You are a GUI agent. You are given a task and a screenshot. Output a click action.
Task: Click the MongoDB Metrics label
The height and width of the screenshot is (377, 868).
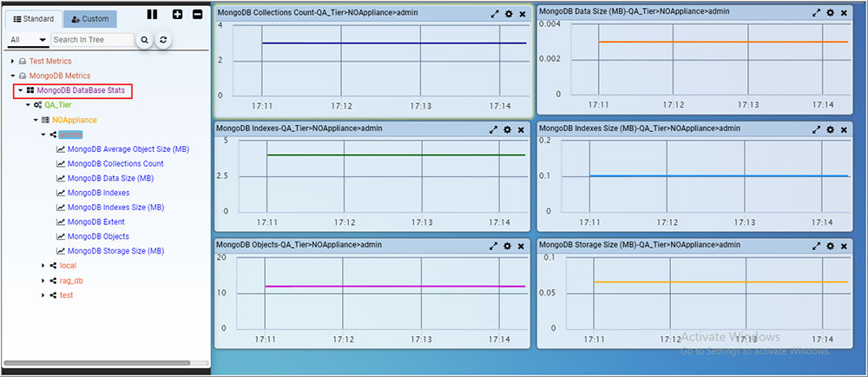(x=60, y=76)
